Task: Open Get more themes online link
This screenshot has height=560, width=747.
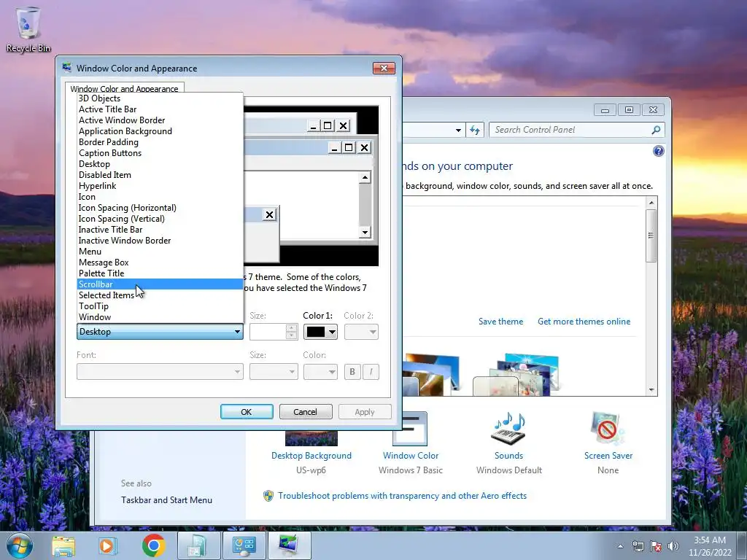Action: click(584, 322)
